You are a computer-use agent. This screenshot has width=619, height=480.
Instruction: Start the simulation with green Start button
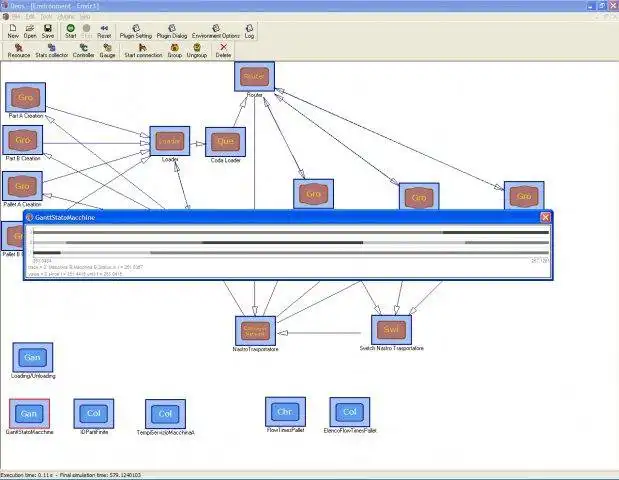[x=71, y=31]
